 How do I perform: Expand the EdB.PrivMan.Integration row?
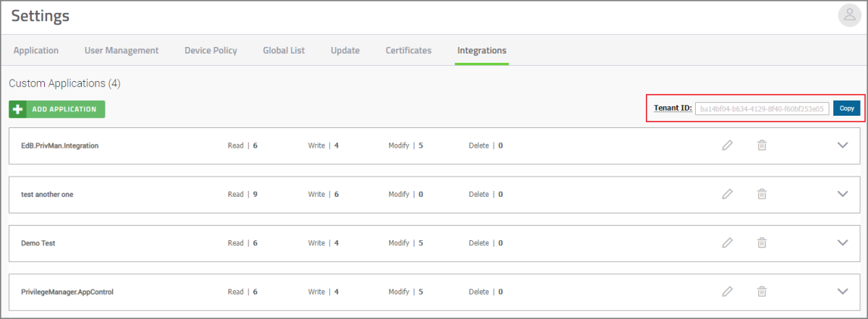coord(842,145)
